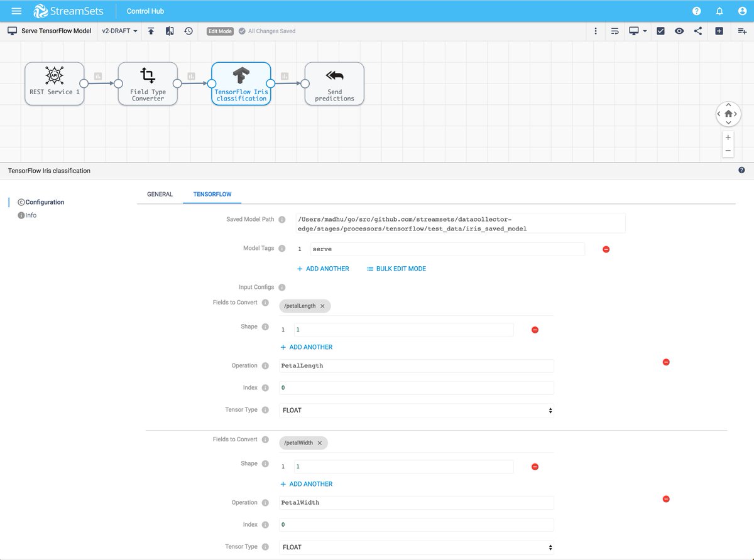Open the Tensor Type FLOAT dropdown
The height and width of the screenshot is (560, 754).
tap(416, 410)
